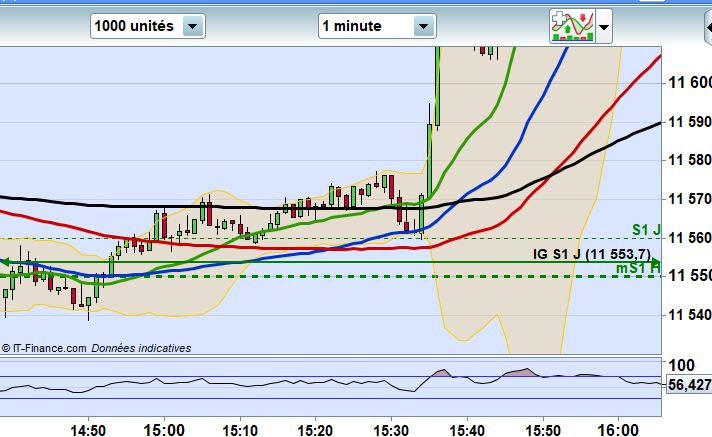Click the 15:20 time axis label
Image resolution: width=712 pixels, height=437 pixels.
tap(315, 430)
